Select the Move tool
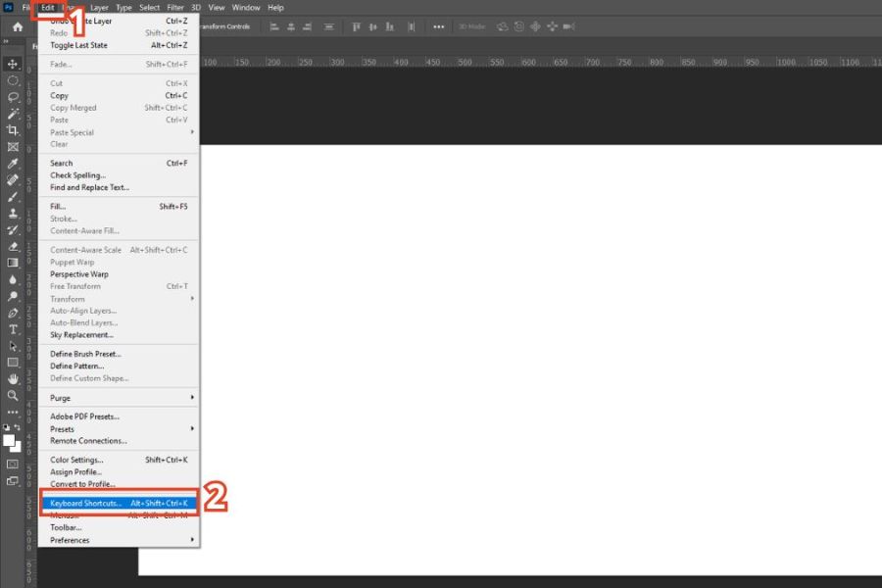The height and width of the screenshot is (588, 882). point(13,64)
